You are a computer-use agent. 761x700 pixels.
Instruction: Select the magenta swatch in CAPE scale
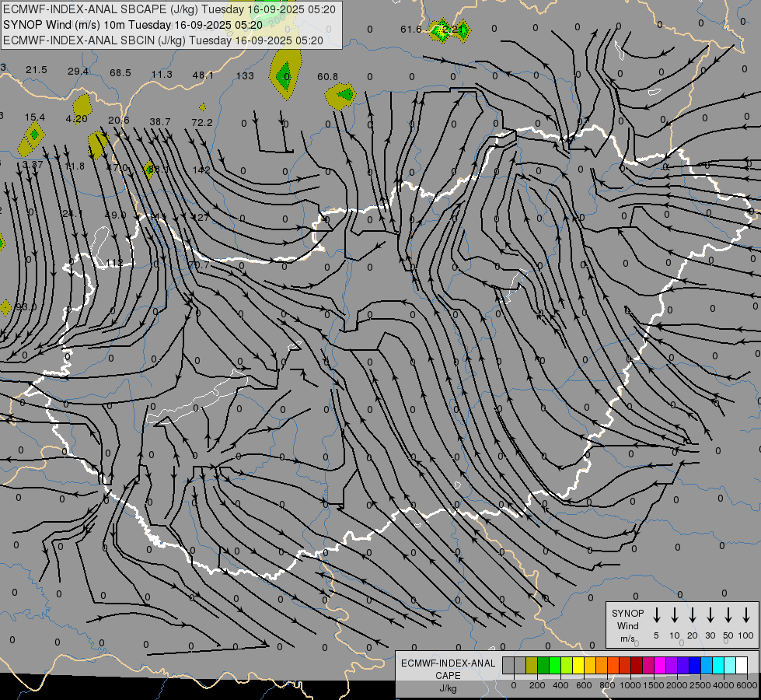click(x=660, y=666)
